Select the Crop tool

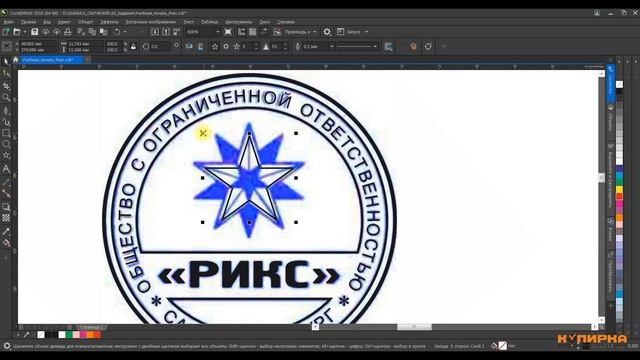click(6, 86)
